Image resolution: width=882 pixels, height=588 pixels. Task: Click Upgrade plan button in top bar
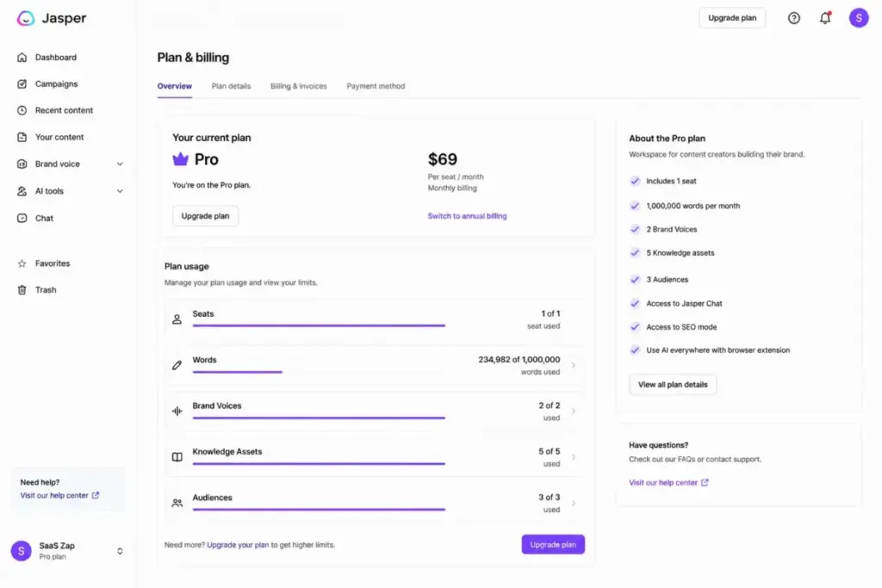click(x=732, y=18)
